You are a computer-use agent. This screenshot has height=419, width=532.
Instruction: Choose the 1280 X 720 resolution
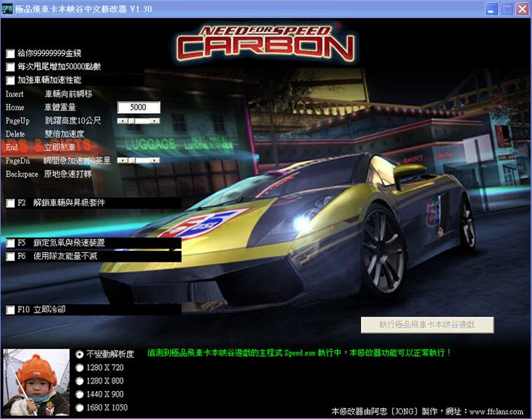pyautogui.click(x=80, y=368)
